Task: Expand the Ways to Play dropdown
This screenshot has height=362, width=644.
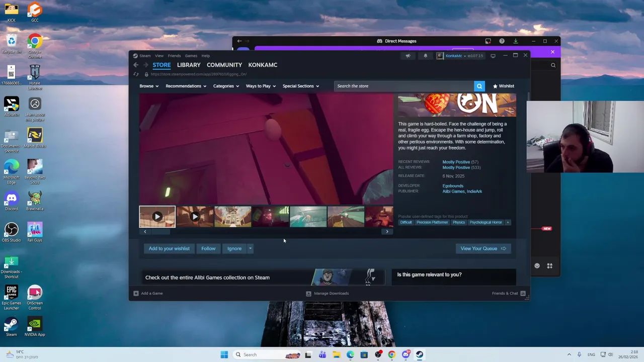Action: [261, 86]
